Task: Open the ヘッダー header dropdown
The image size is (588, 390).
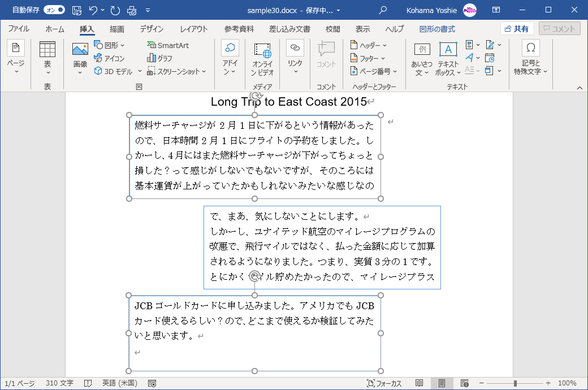Action: point(368,45)
